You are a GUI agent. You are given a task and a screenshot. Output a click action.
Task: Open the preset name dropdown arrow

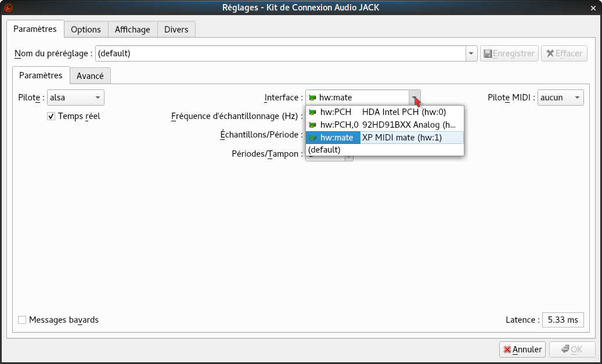(471, 53)
